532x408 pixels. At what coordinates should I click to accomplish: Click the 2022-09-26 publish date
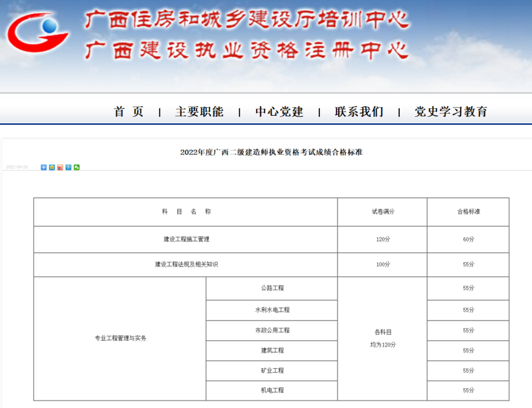(x=17, y=167)
